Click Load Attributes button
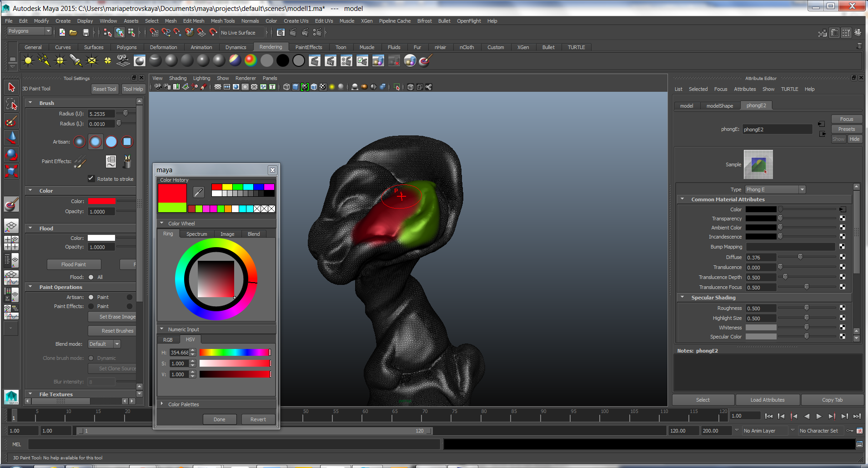Image resolution: width=868 pixels, height=468 pixels. coord(768,400)
